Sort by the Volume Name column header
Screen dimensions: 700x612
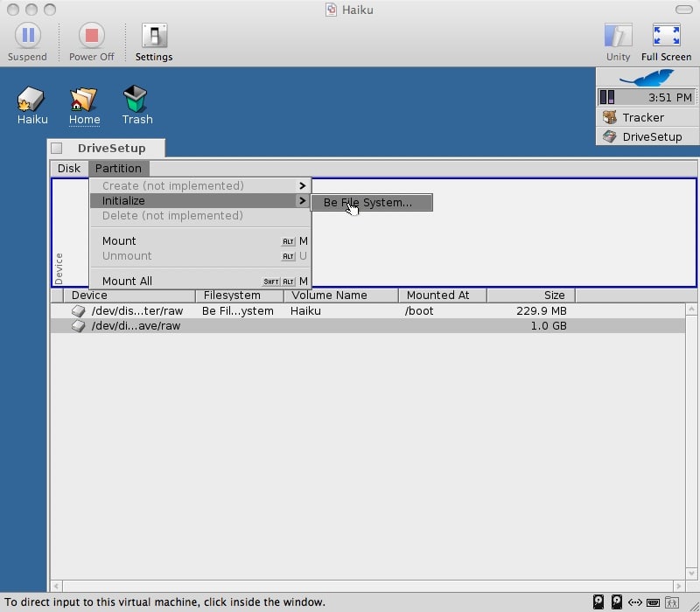(341, 296)
